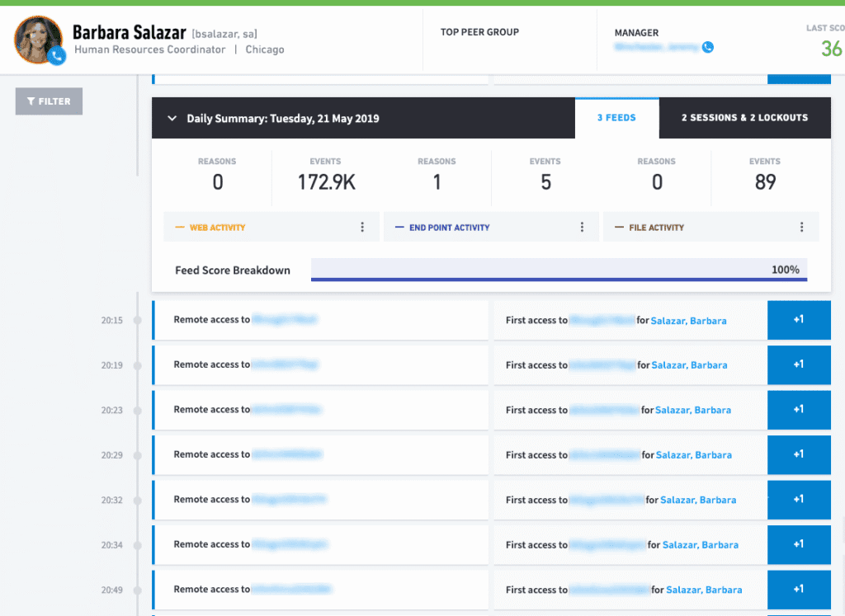
Task: Click the +1 score button for 20:49
Action: tap(799, 590)
